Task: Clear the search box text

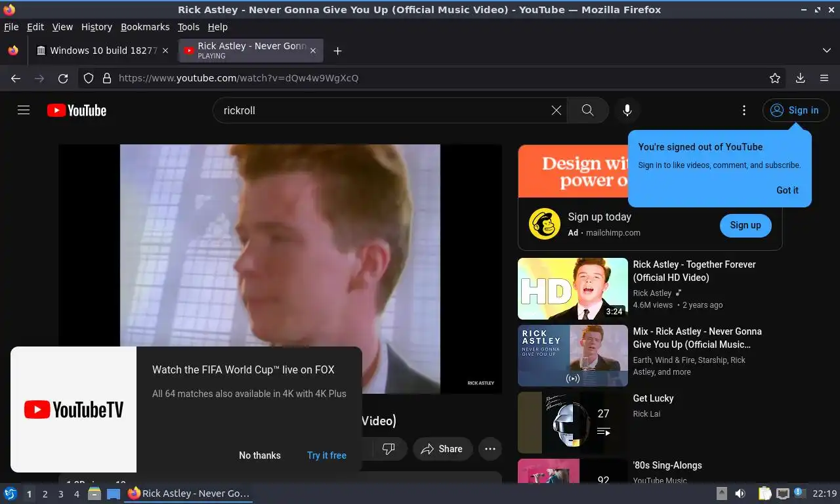Action: click(x=556, y=110)
